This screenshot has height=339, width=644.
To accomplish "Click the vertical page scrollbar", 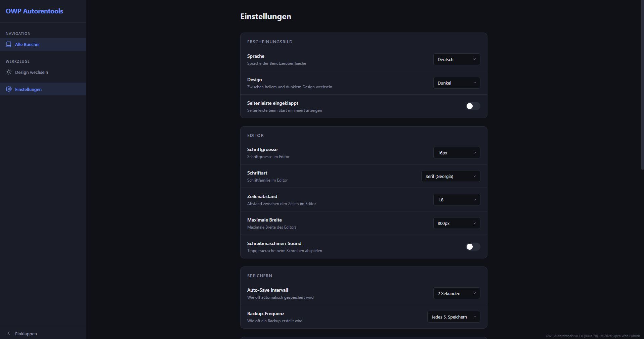I will click(x=642, y=84).
